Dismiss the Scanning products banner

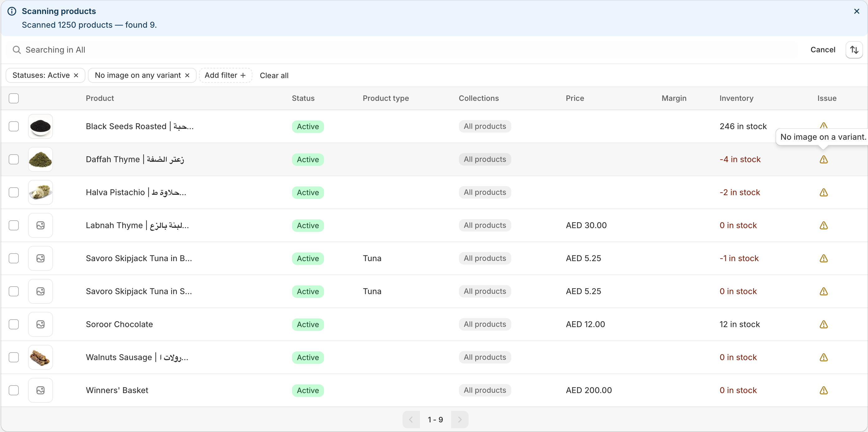click(x=856, y=12)
